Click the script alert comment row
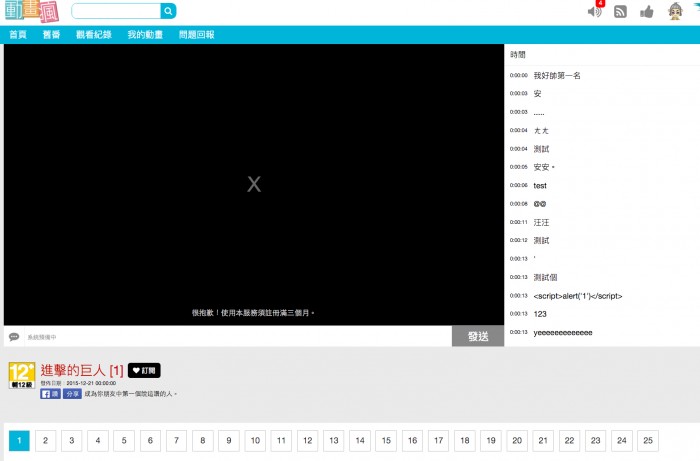This screenshot has width=700, height=461. 602,296
